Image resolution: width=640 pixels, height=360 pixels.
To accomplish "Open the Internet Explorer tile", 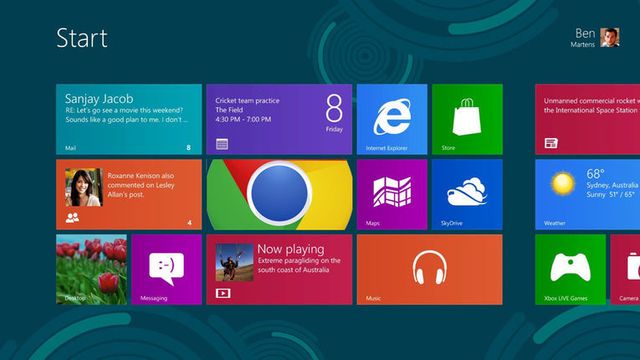I will (392, 119).
